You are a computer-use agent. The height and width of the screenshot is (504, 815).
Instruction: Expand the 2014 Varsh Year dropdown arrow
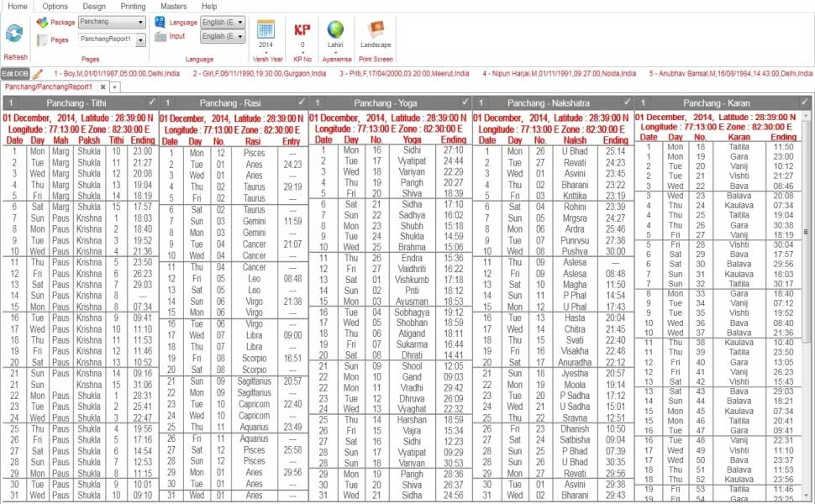266,52
